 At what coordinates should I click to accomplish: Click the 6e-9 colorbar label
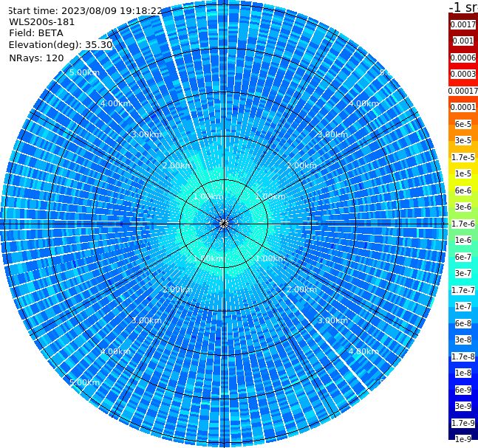tap(463, 390)
